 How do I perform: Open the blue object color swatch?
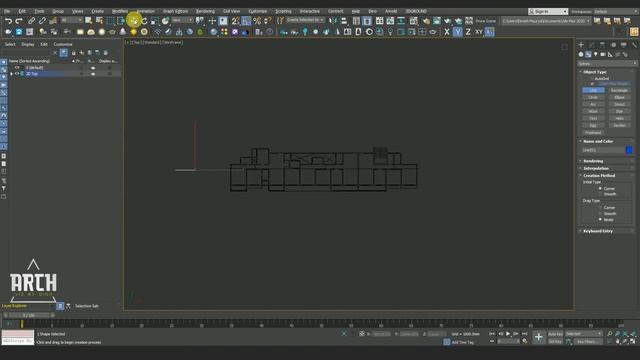pyautogui.click(x=629, y=150)
